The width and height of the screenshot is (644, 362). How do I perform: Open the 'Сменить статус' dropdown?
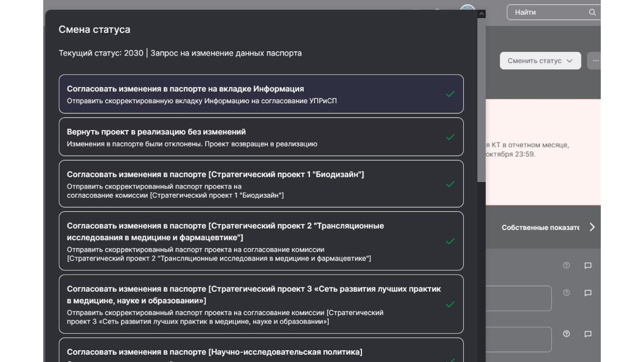[x=540, y=61]
